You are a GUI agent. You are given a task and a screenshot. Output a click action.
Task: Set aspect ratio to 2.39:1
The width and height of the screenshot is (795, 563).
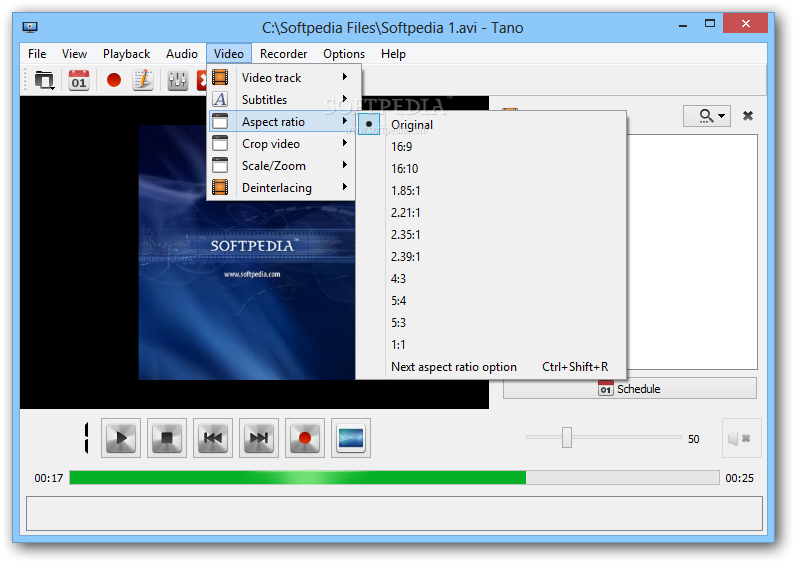click(x=491, y=257)
